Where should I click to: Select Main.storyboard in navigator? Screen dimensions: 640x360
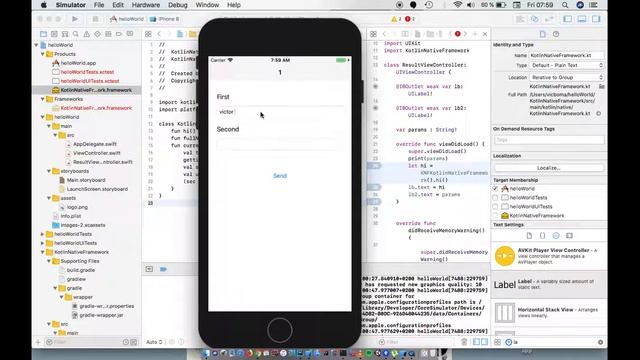[86, 180]
